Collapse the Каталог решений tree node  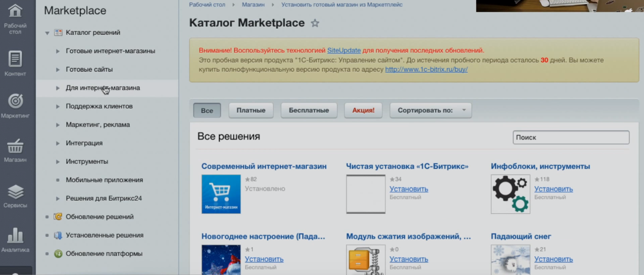[x=47, y=33]
